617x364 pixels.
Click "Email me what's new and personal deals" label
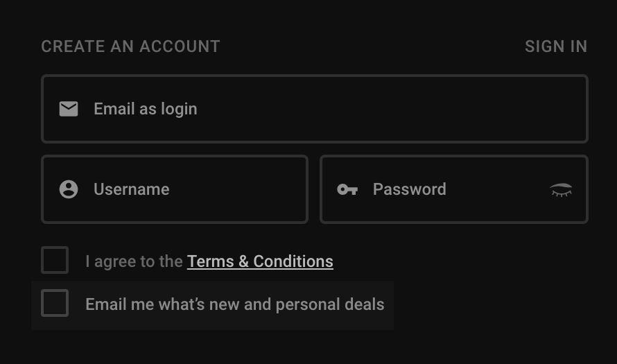[x=235, y=304]
